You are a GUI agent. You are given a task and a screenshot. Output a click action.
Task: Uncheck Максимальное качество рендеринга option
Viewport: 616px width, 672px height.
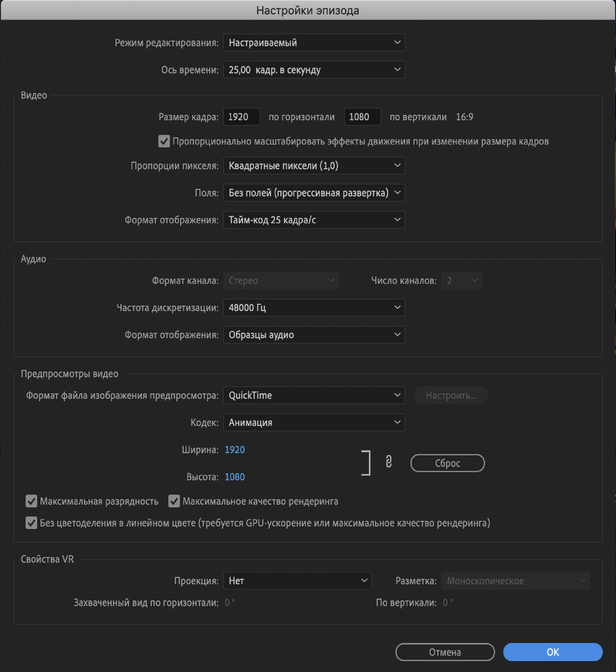(174, 501)
